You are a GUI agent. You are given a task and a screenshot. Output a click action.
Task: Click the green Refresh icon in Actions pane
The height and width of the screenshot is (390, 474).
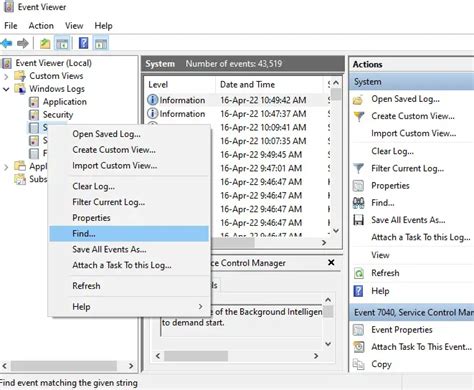359,273
